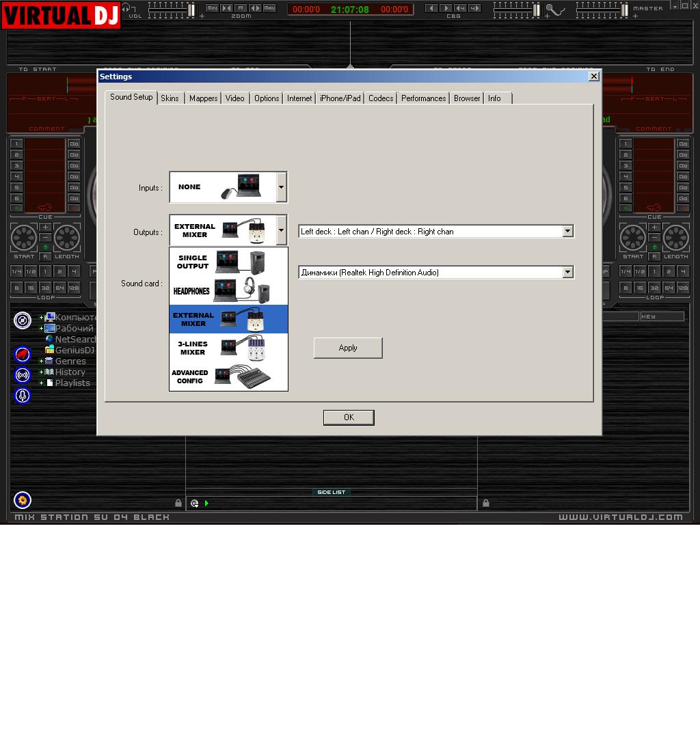Image resolution: width=700 pixels, height=729 pixels.
Task: Open the Inputs dropdown arrow
Action: click(281, 187)
